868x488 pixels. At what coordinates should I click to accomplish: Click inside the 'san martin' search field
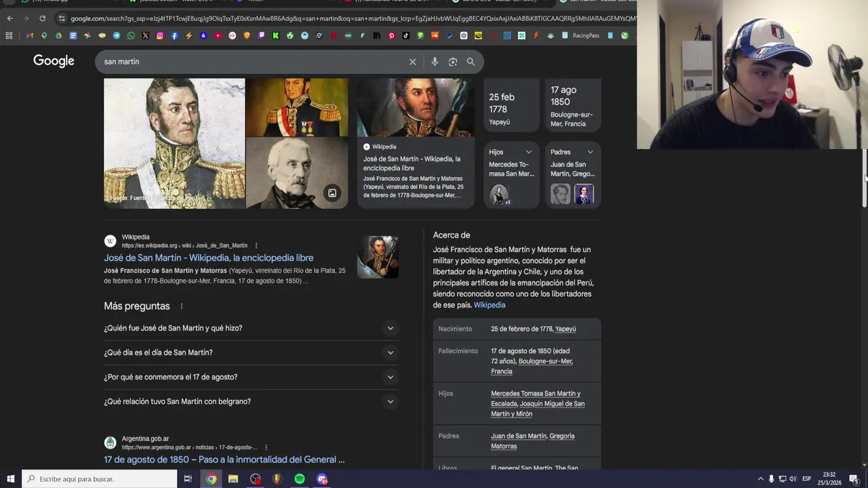coord(251,62)
